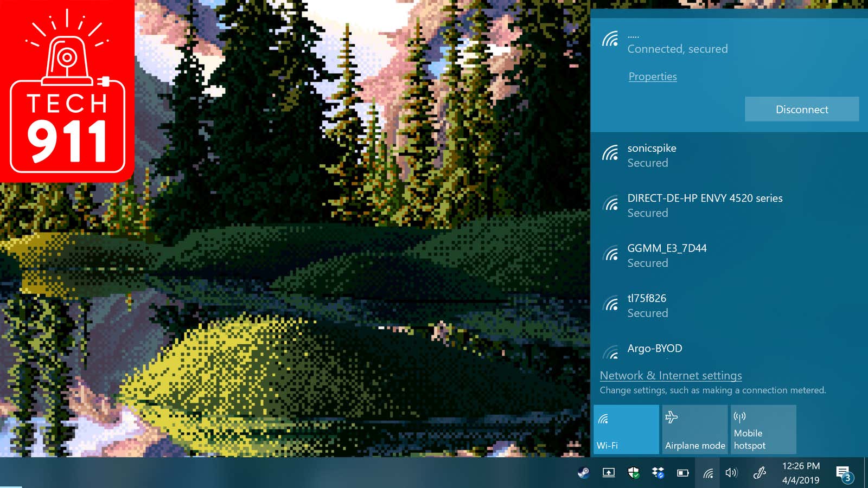Click the GGMM_E3_7D44 Wi-Fi signal icon

point(611,254)
